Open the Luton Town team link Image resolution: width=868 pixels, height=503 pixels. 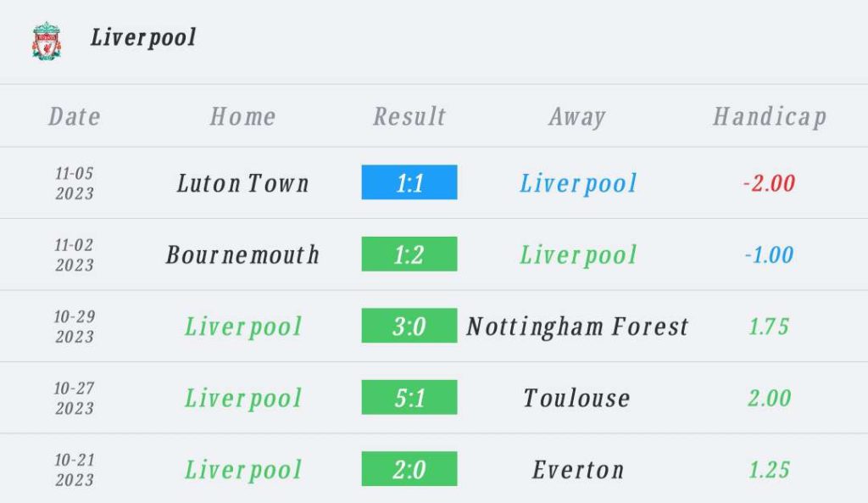pyautogui.click(x=242, y=183)
